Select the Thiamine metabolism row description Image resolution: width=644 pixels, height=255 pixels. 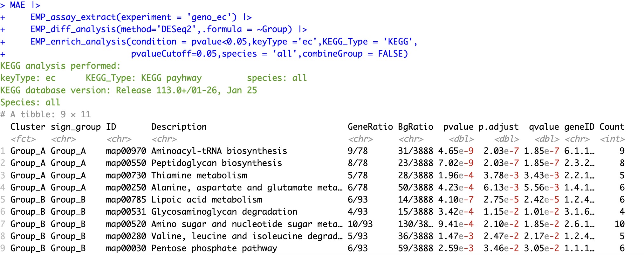point(199,176)
